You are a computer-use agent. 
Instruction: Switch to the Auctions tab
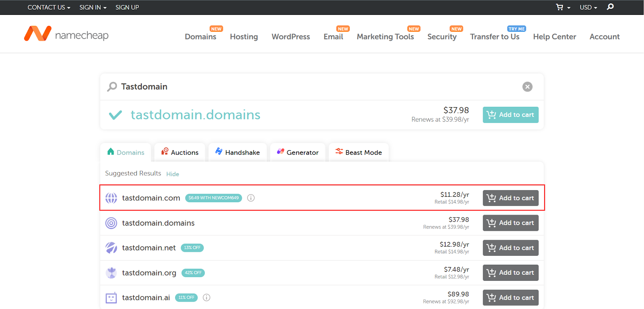coord(180,152)
